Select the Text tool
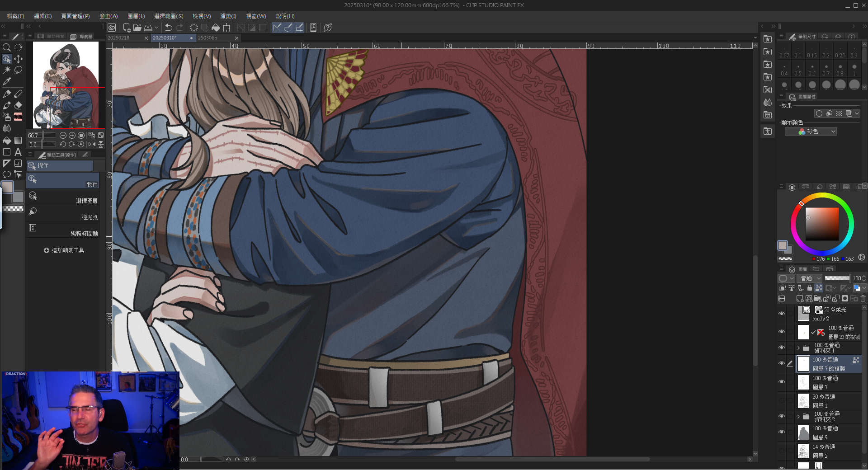The height and width of the screenshot is (470, 868). pyautogui.click(x=18, y=152)
